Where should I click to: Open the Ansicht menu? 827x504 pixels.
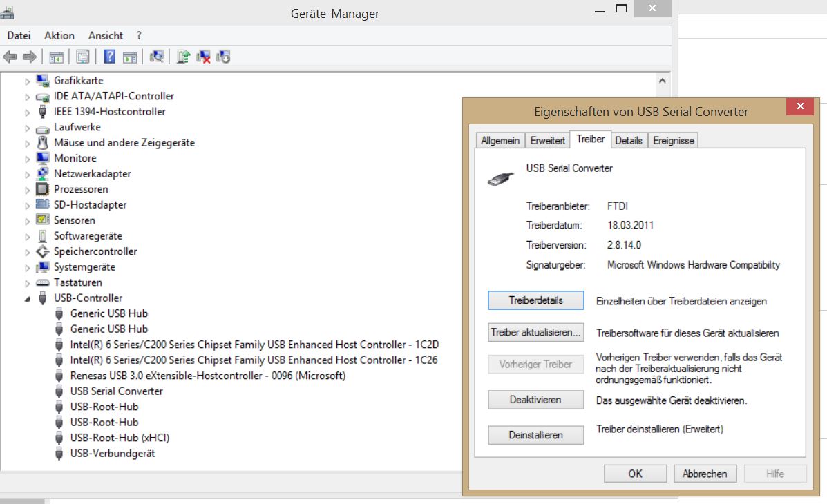tap(106, 35)
